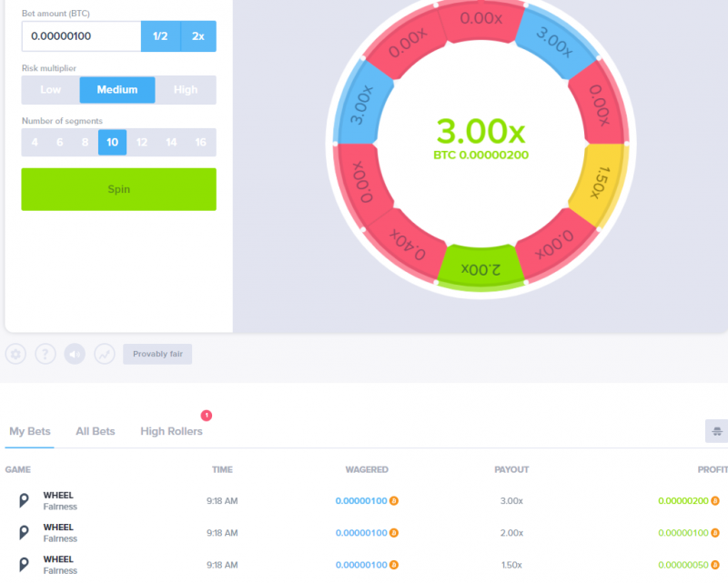The width and height of the screenshot is (728, 583).
Task: Open the Provably fair button
Action: 157,354
